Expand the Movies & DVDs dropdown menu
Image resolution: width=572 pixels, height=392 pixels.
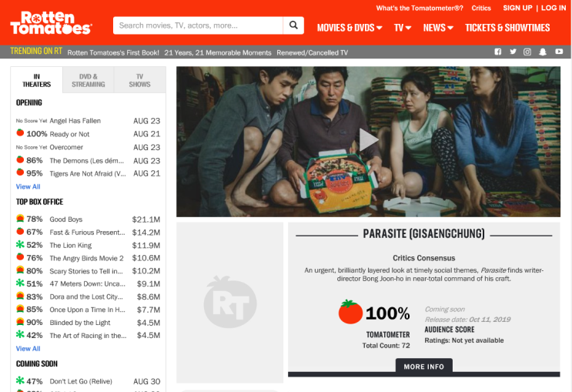coord(350,28)
